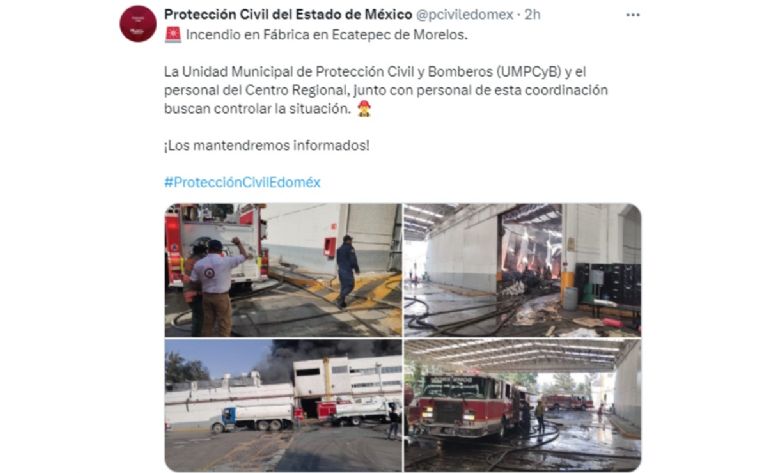768x473 pixels.
Task: Open photo of fire truck and white-shirted officer
Action: pyautogui.click(x=283, y=270)
